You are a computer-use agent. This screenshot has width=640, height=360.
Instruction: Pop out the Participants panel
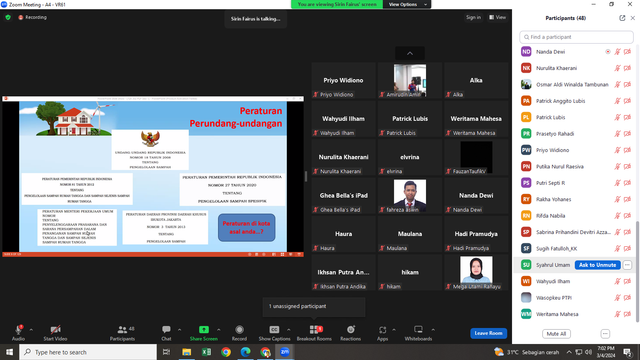(622, 18)
